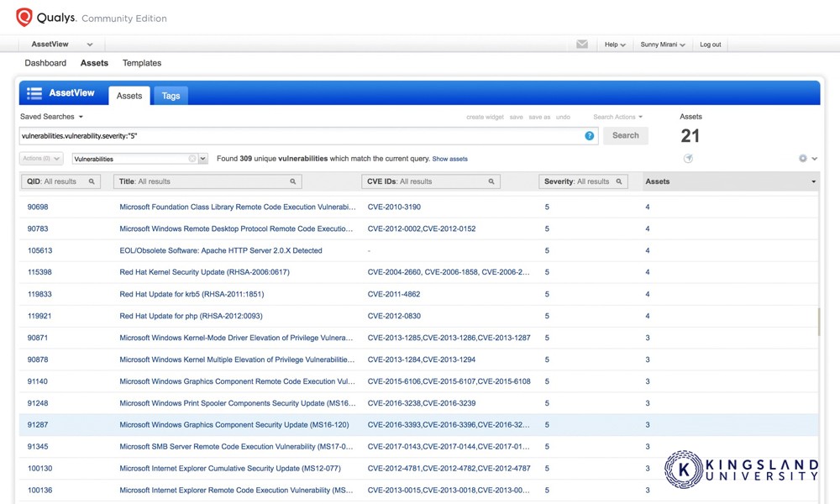Click the save as link
The height and width of the screenshot is (504, 840).
point(539,117)
